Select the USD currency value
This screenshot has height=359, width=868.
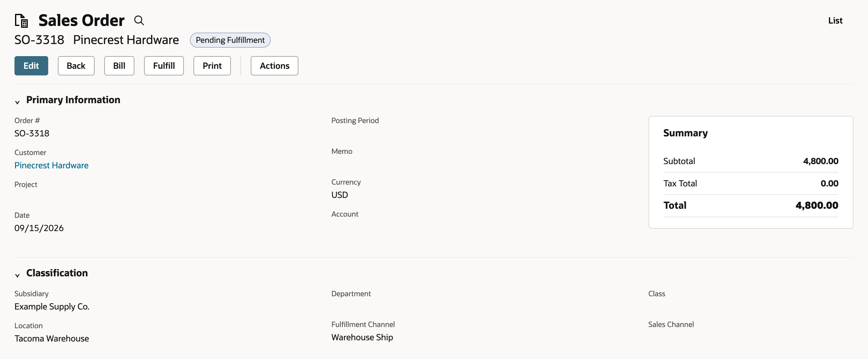(340, 195)
